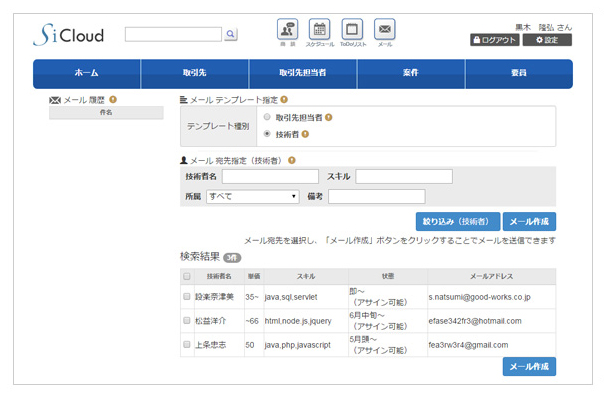Click the 単価 column header
This screenshot has height=397, width=604.
(x=254, y=276)
